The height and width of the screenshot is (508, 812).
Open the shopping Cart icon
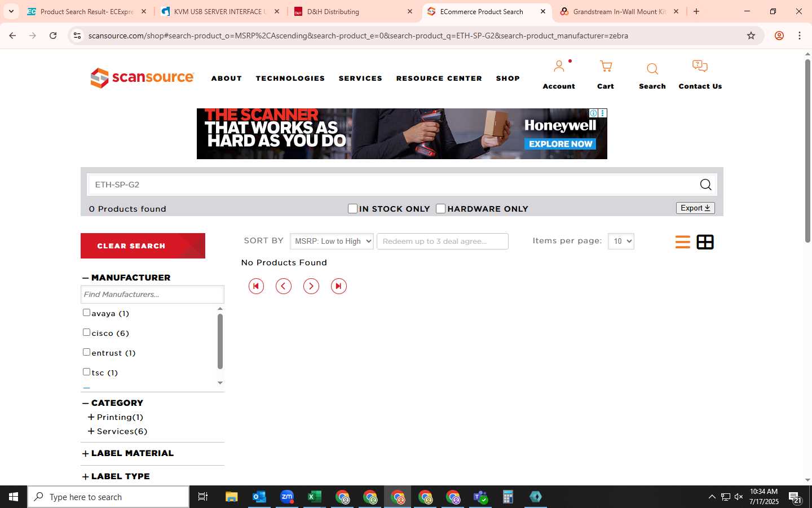[x=606, y=67]
